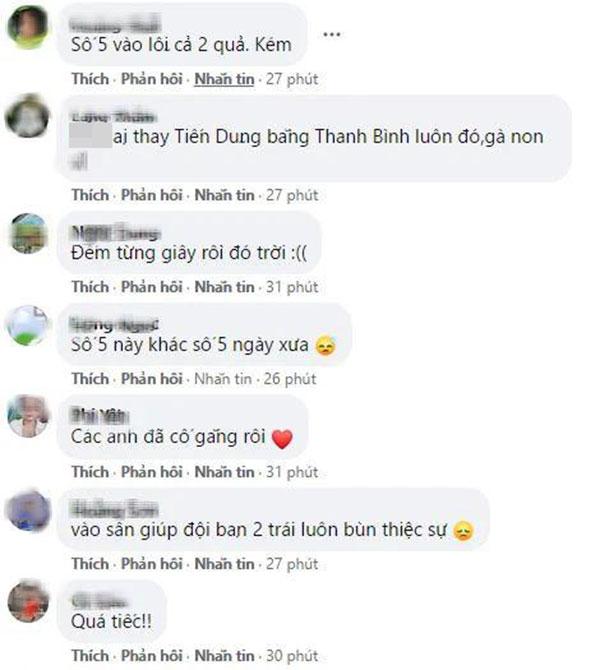
Task: Reply to the Tiến Dũng Thanh Bình comment
Action: [152, 195]
